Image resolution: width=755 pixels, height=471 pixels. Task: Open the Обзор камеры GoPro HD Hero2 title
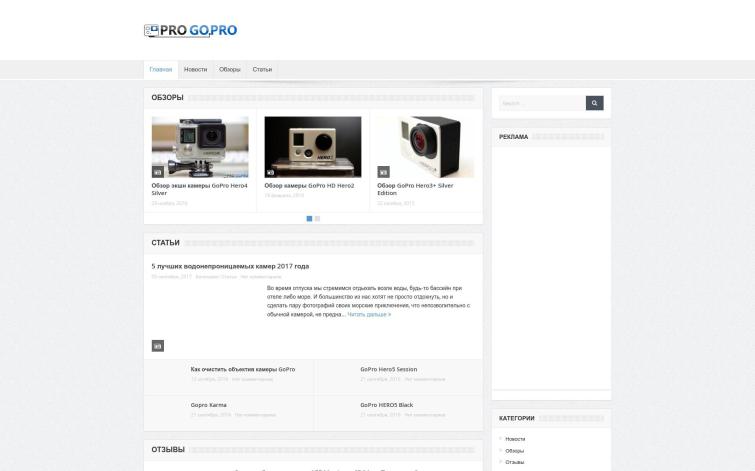pyautogui.click(x=309, y=185)
